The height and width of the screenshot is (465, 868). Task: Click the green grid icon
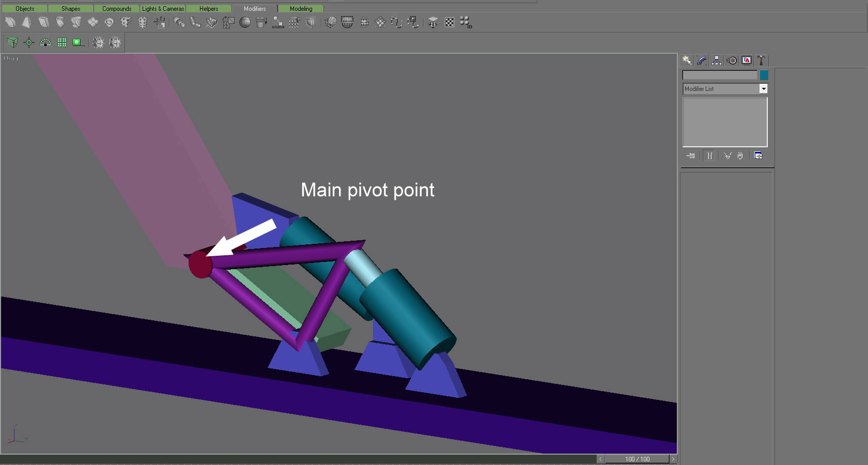tap(62, 42)
